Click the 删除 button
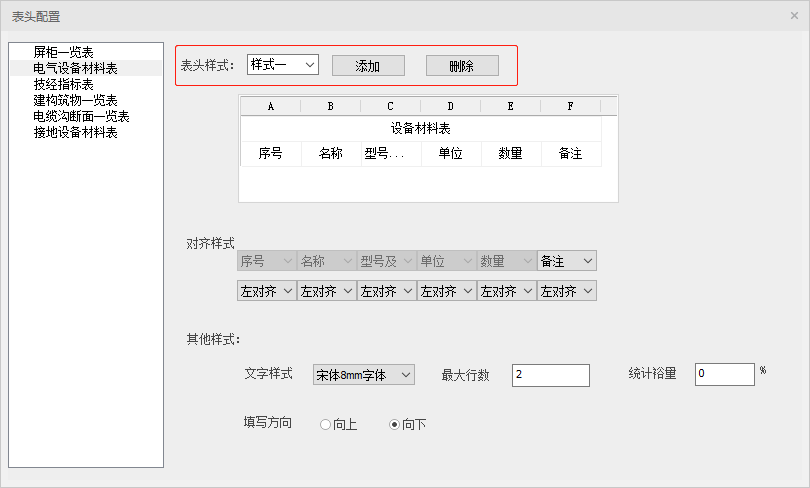 462,66
